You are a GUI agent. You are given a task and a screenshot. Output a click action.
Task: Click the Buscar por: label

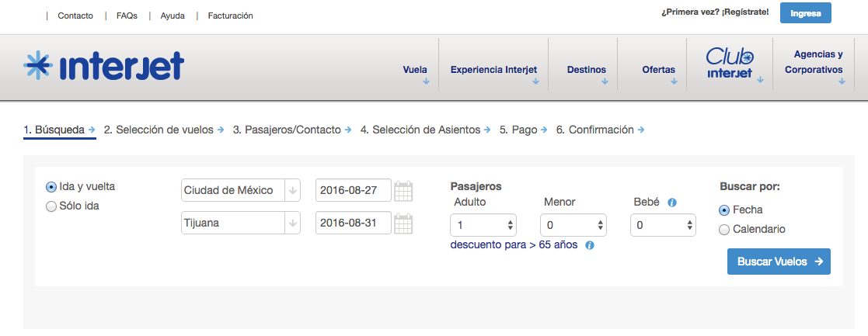[x=750, y=187]
